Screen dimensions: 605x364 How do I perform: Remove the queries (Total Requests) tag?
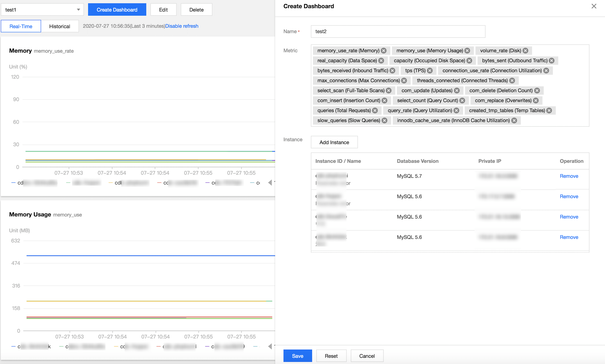(x=375, y=110)
